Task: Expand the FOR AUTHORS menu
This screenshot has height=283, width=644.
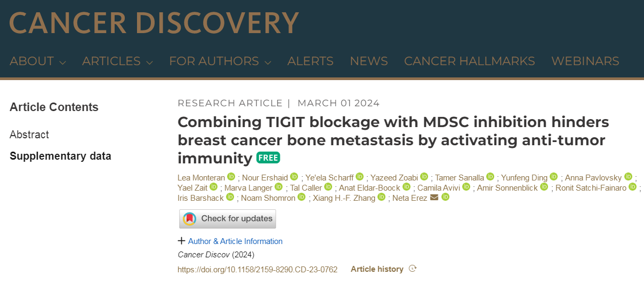Action: point(220,61)
